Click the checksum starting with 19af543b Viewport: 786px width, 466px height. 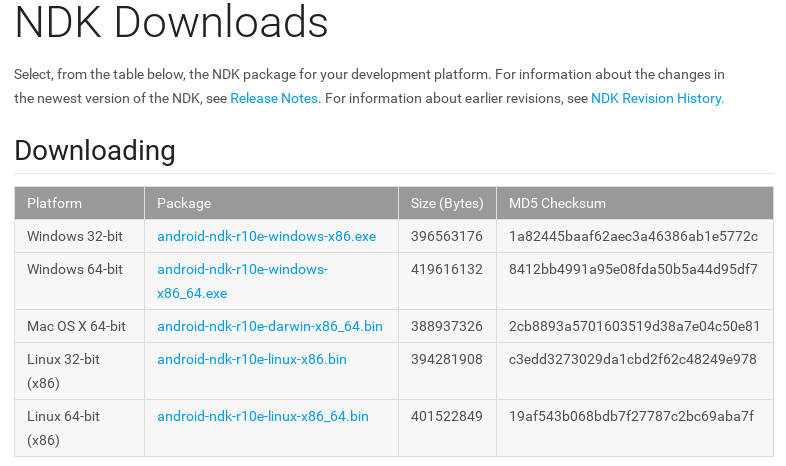(x=631, y=416)
